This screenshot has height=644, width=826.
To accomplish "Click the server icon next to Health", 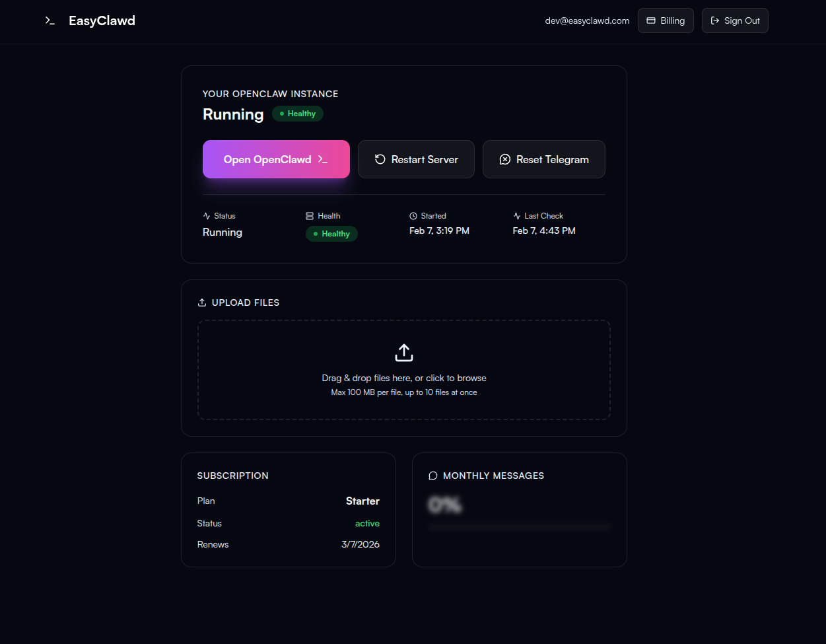I will [x=309, y=215].
